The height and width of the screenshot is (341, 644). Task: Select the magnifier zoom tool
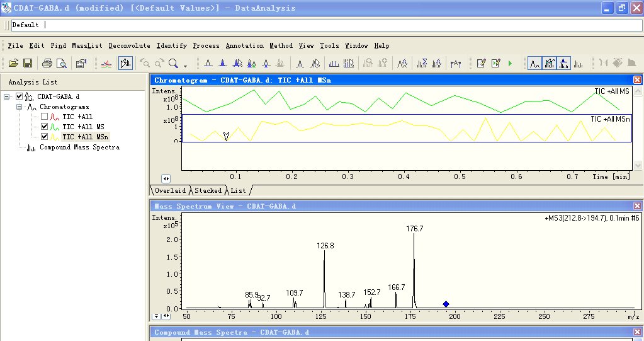pyautogui.click(x=173, y=63)
